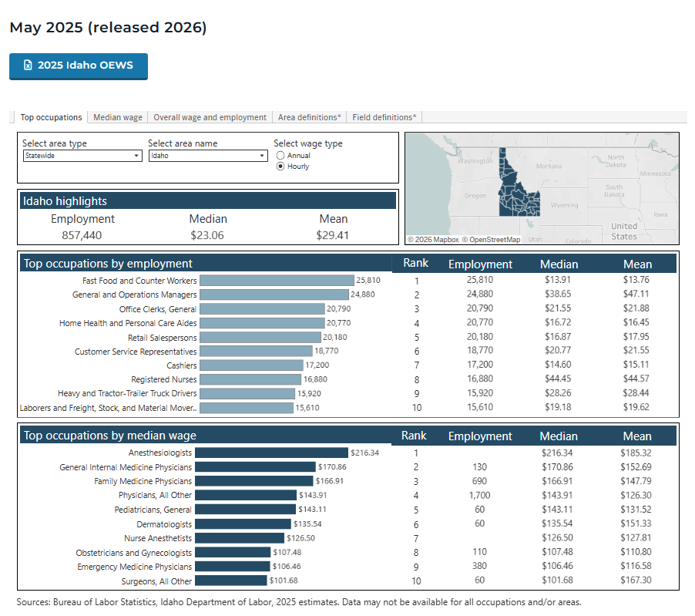Click employment cell 1,700 in median wage table
The height and width of the screenshot is (616, 695).
tap(479, 496)
